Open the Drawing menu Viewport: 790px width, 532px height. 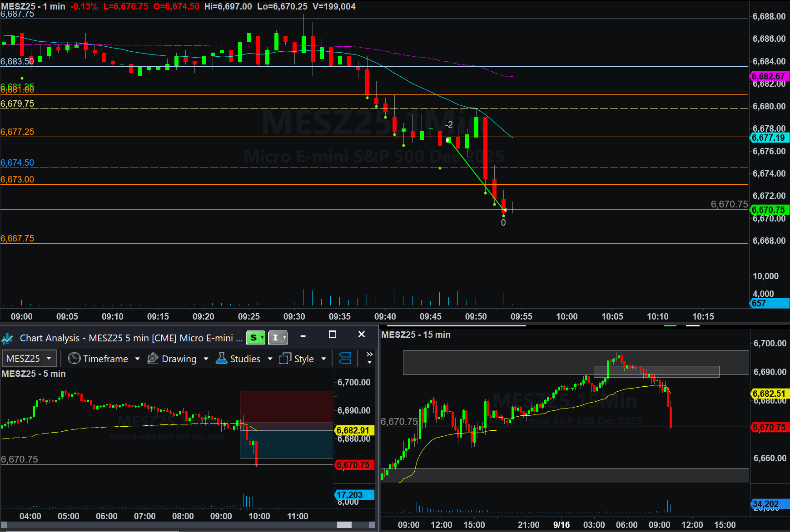[179, 359]
